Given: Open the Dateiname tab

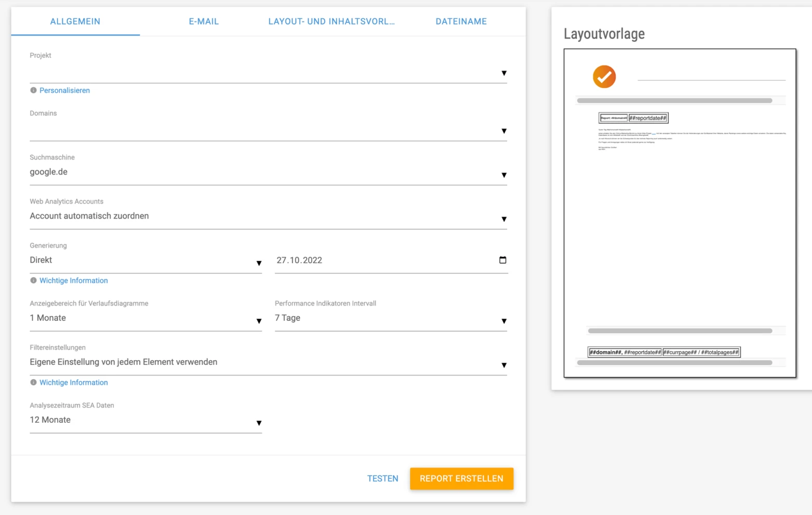Looking at the screenshot, I should 461,22.
